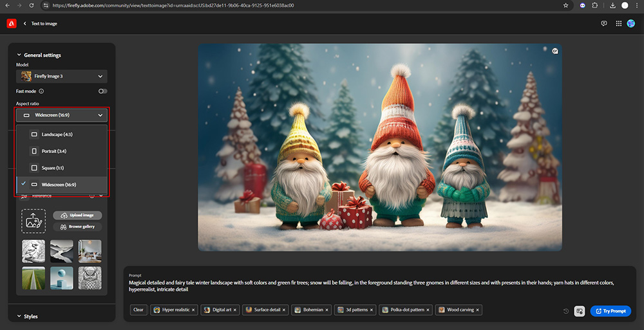Remove the Hyper realistic style tag
Screen dimensions: 644x330
194,310
